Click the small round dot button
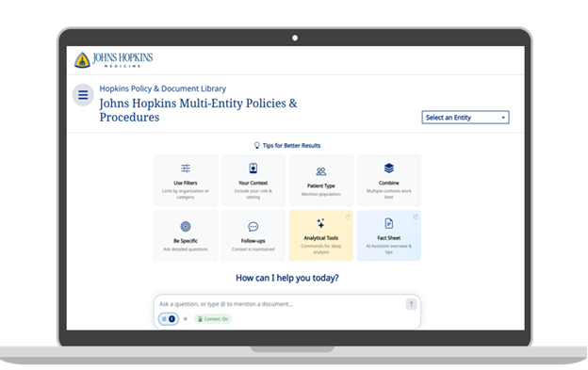The height and width of the screenshot is (370, 588). click(186, 319)
